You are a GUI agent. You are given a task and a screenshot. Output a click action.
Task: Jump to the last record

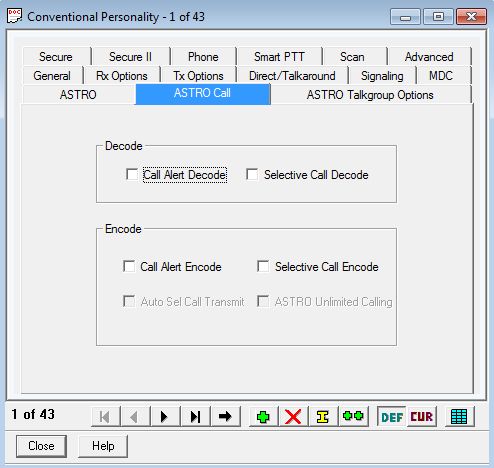(195, 417)
